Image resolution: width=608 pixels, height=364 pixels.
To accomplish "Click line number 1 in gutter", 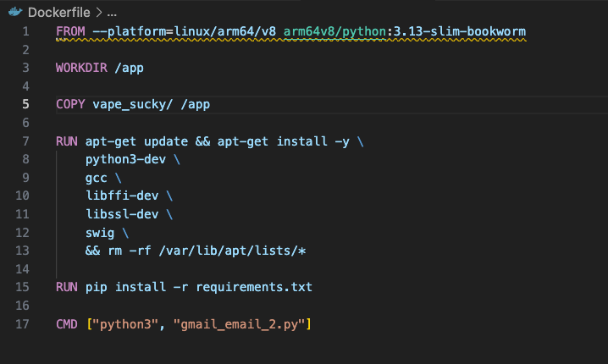I will [x=25, y=31].
